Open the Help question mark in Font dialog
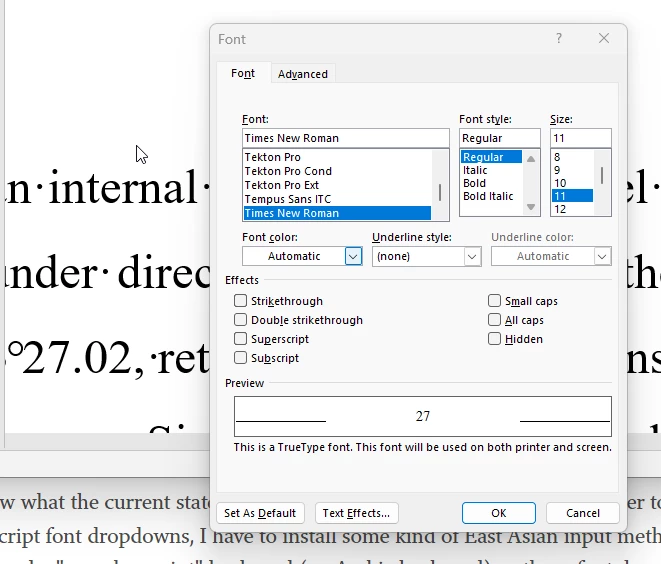The image size is (661, 564). click(x=559, y=39)
